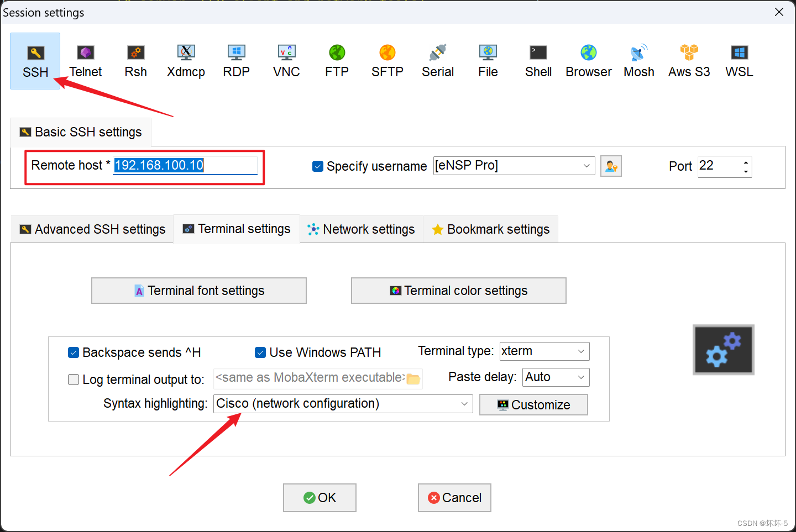
Task: Open the RDP session type
Action: (x=236, y=60)
